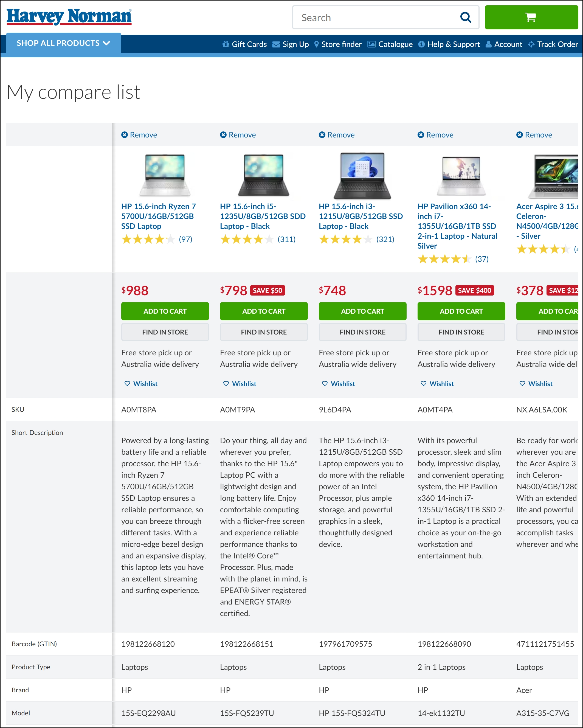Click the Help & Support info icon

[x=421, y=44]
